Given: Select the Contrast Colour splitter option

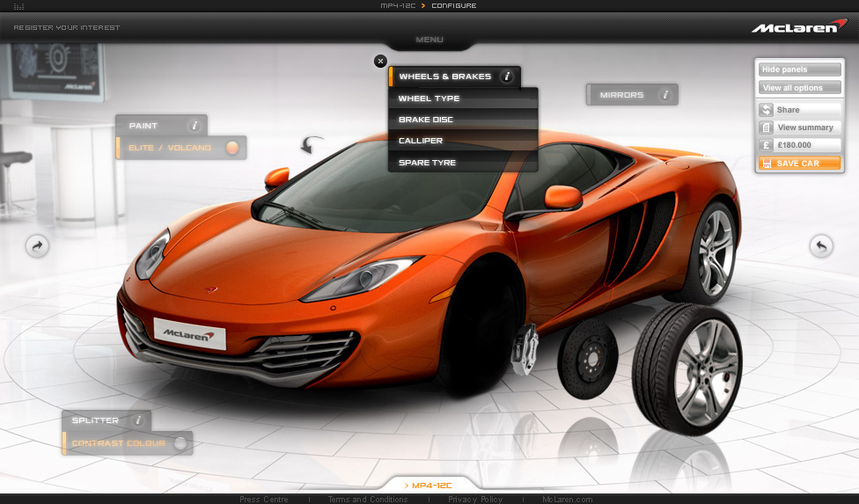Looking at the screenshot, I should [x=127, y=443].
